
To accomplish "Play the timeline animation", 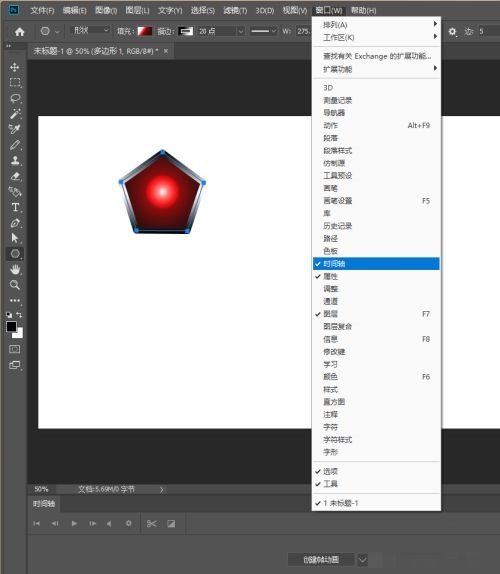I will [74, 523].
